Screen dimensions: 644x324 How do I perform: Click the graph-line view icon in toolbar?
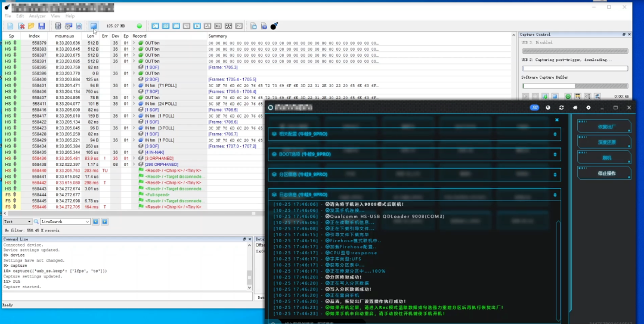pyautogui.click(x=239, y=26)
